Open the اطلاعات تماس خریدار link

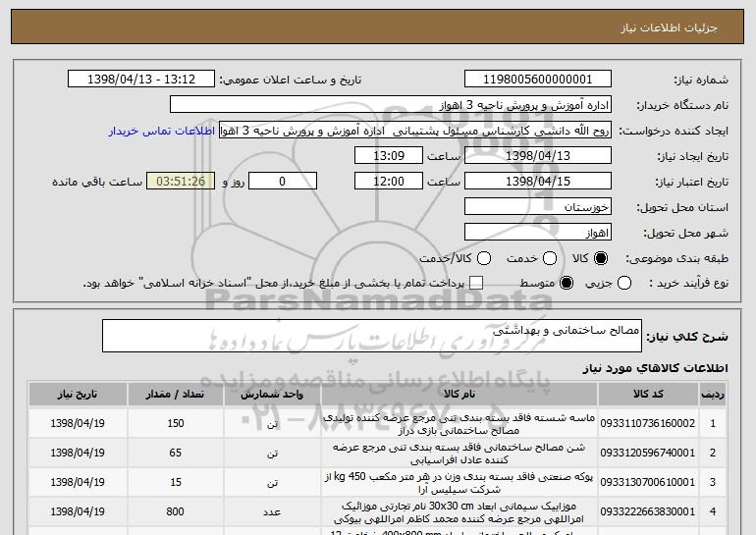162,131
